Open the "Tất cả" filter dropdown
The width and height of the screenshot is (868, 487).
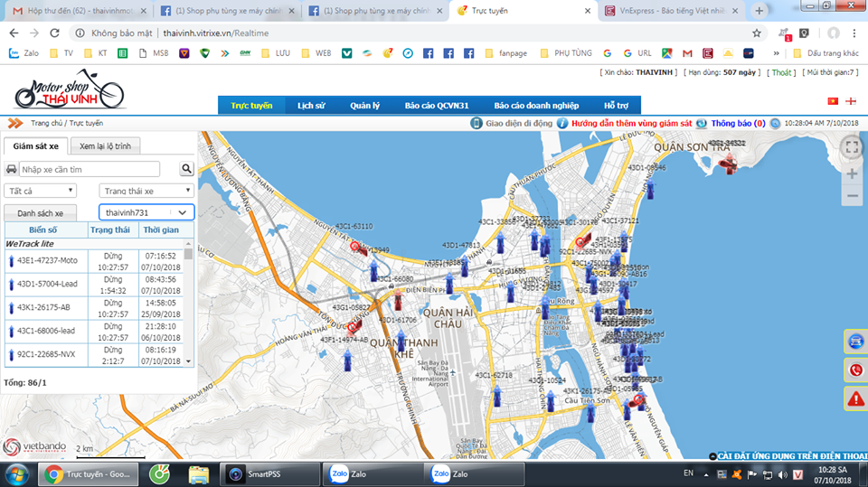40,191
